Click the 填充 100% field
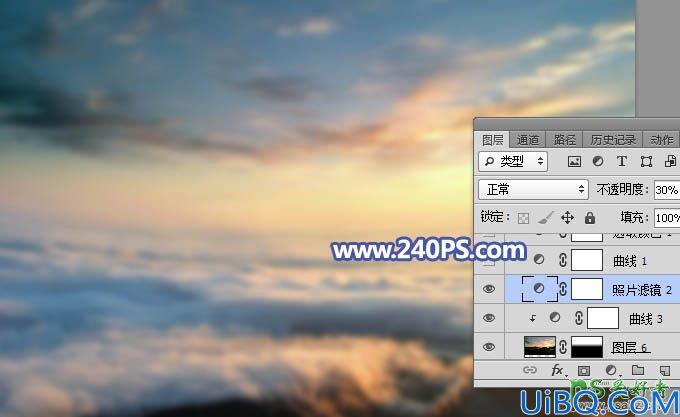 pos(667,218)
